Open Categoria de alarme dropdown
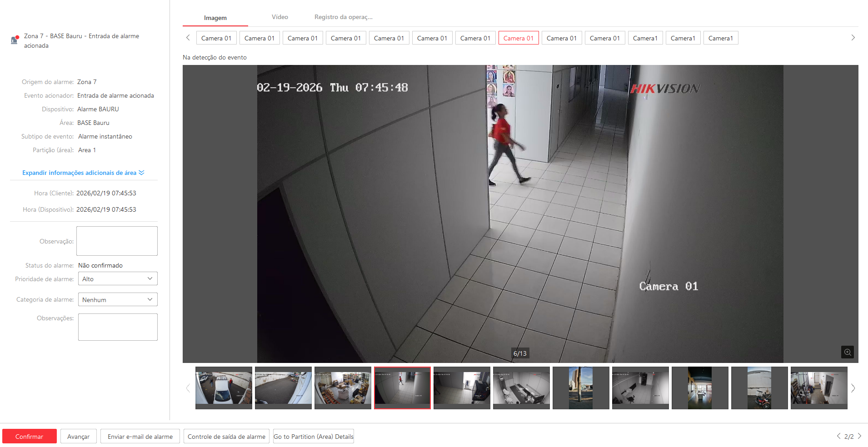The width and height of the screenshot is (868, 447). click(x=118, y=300)
